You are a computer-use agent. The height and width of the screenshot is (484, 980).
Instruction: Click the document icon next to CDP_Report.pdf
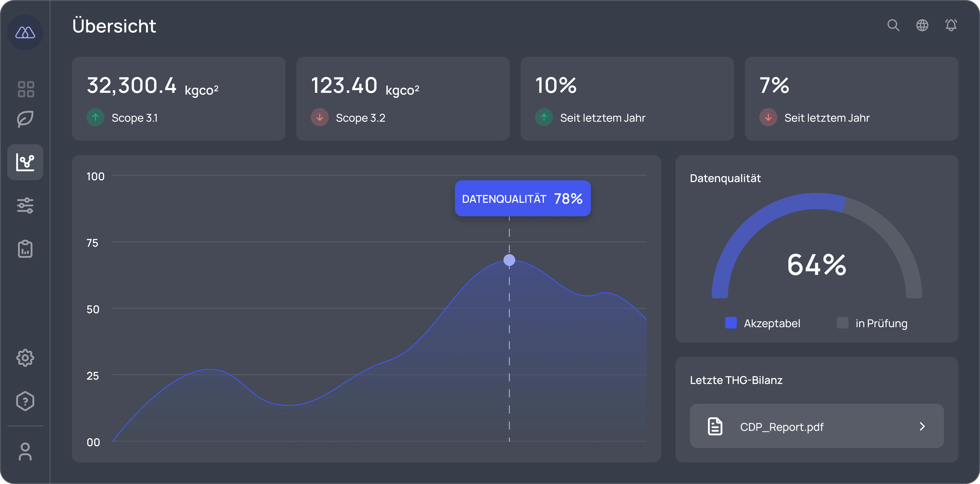pyautogui.click(x=715, y=426)
